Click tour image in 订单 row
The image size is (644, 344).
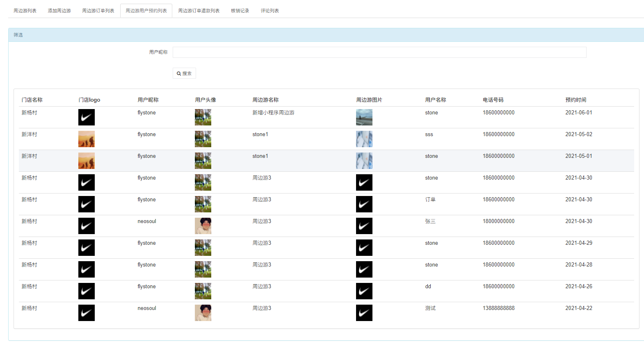click(364, 204)
